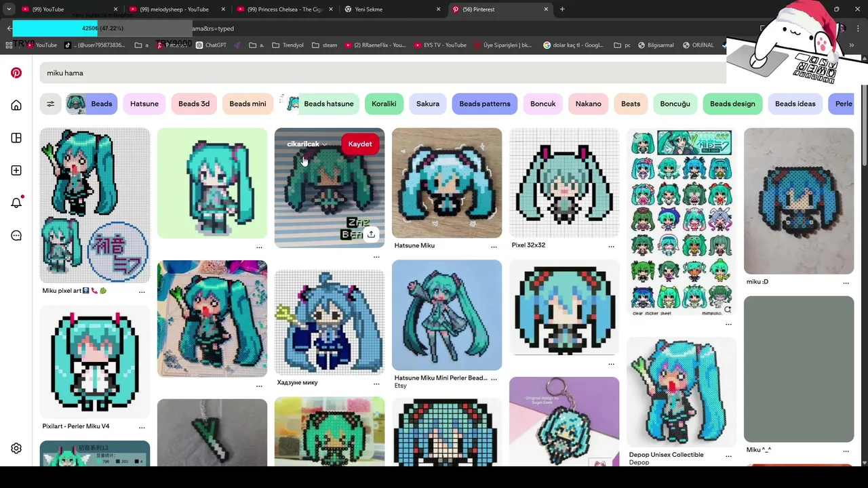Select the Boncuk filter chip
868x488 pixels.
point(542,104)
